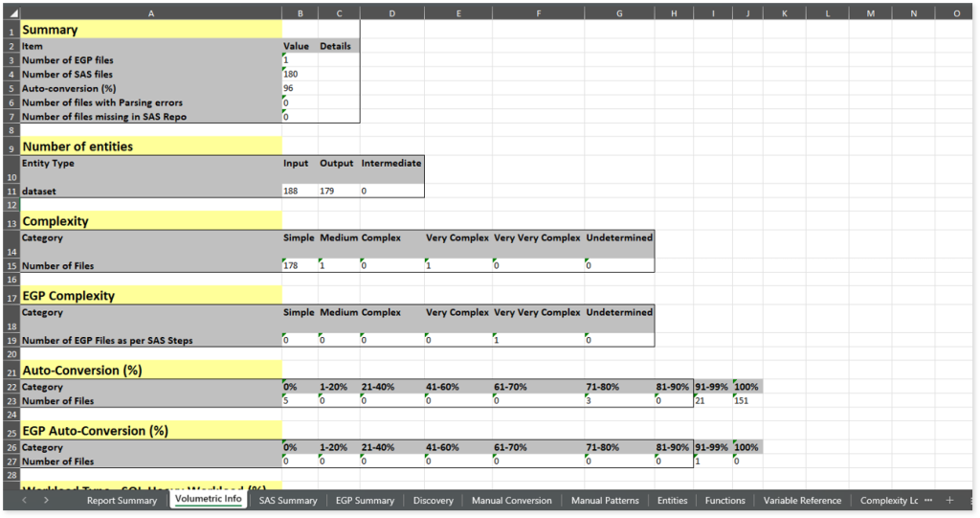
Task: Click the select-all corner of the grid
Action: (11, 12)
